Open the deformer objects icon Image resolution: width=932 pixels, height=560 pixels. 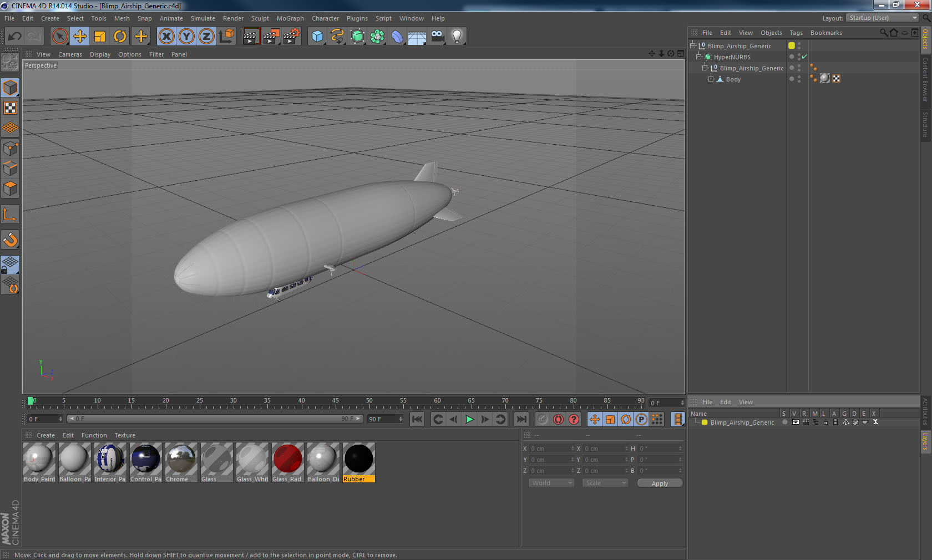point(397,37)
